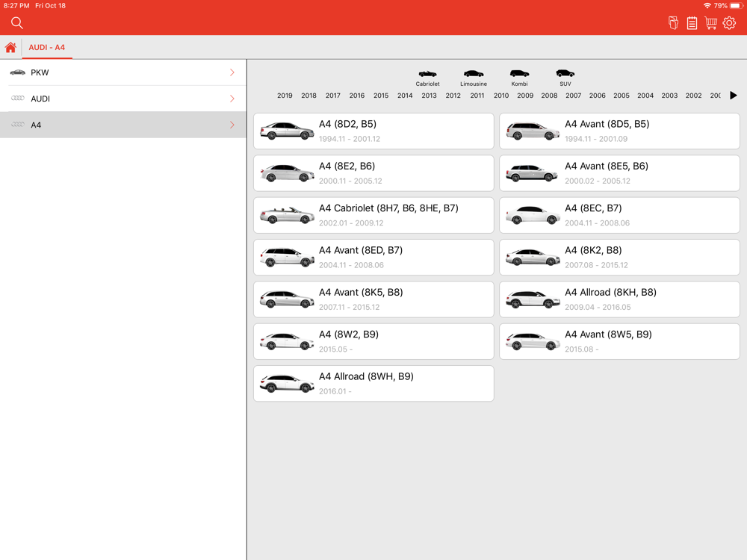Click the PKW car icon in sidebar
This screenshot has height=560, width=747.
[x=18, y=72]
